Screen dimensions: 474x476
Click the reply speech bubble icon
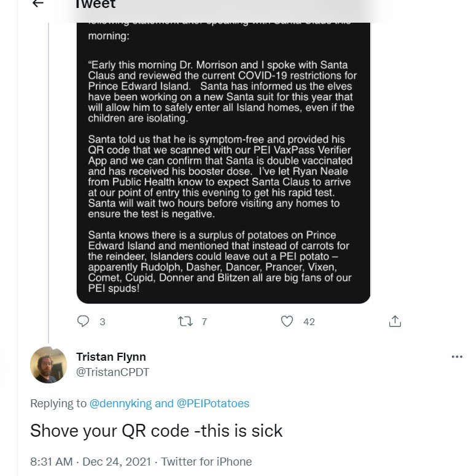pos(84,321)
